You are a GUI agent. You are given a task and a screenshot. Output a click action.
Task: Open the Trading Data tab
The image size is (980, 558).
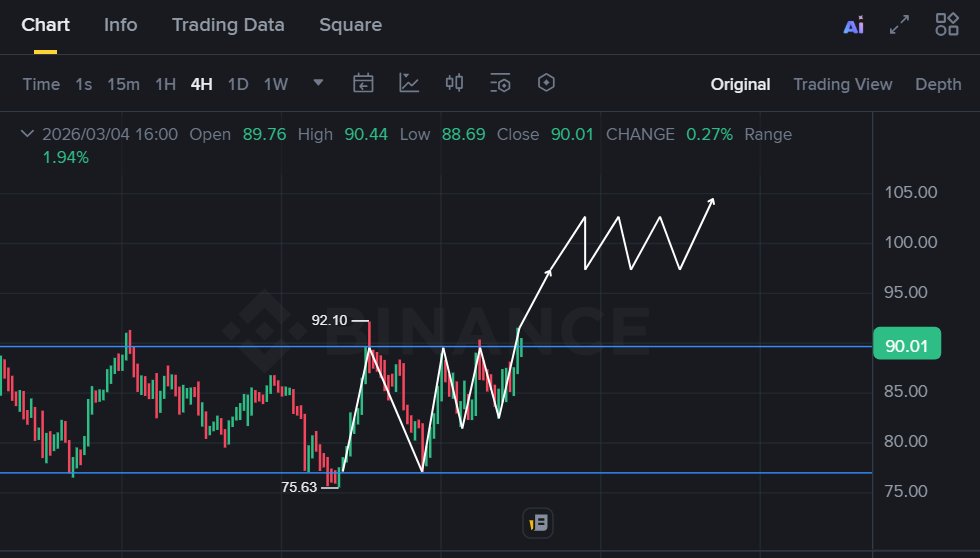pos(228,25)
